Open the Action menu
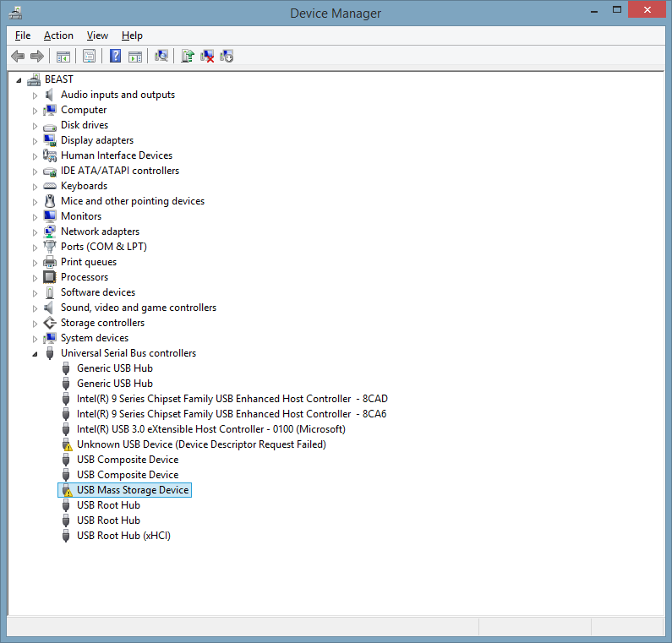 (58, 35)
